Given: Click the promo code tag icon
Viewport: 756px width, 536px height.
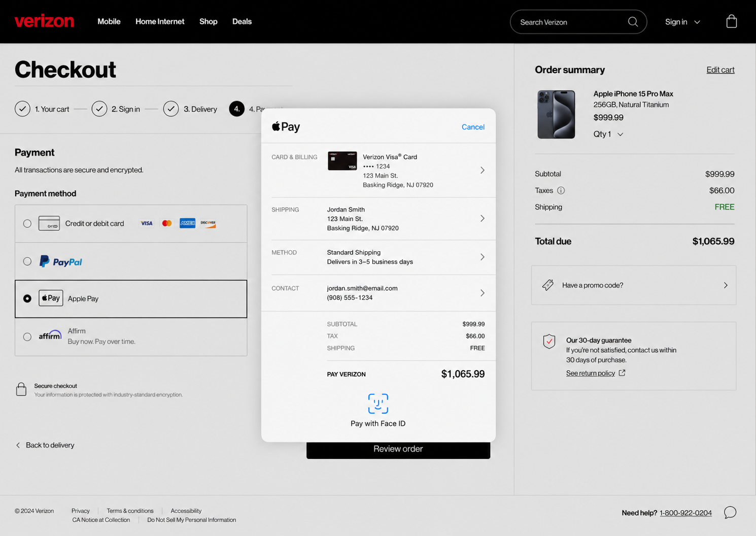Looking at the screenshot, I should (548, 285).
